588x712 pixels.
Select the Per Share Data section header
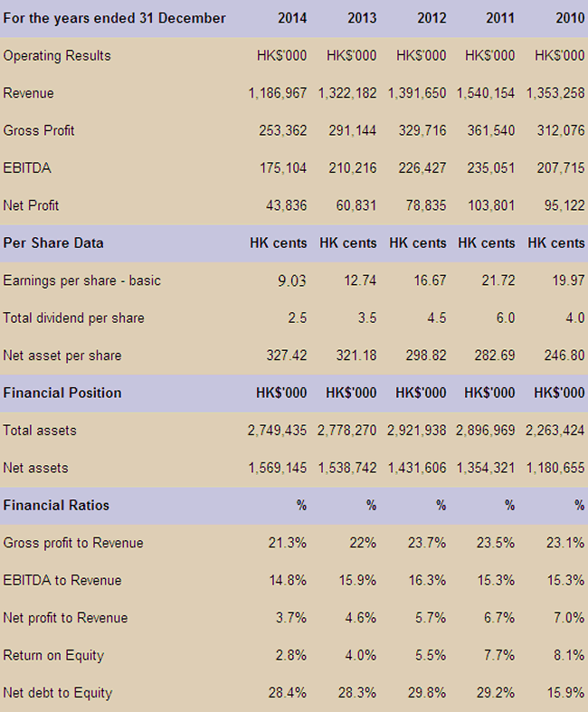[x=53, y=243]
